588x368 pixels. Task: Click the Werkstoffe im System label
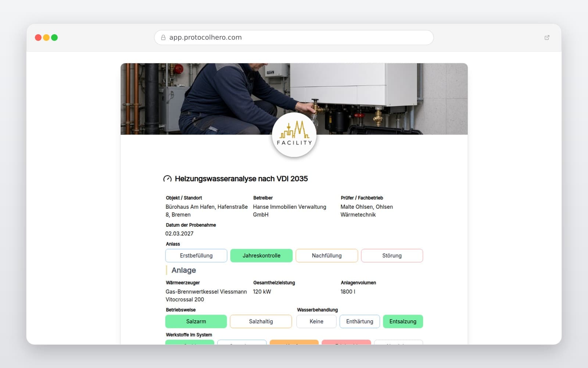pyautogui.click(x=189, y=335)
